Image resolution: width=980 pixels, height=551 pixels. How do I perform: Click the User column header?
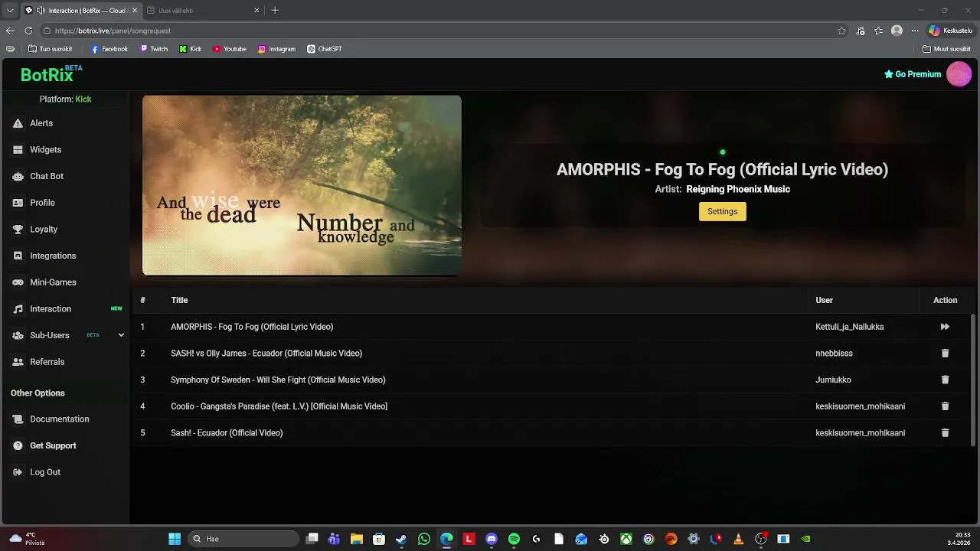click(x=824, y=300)
